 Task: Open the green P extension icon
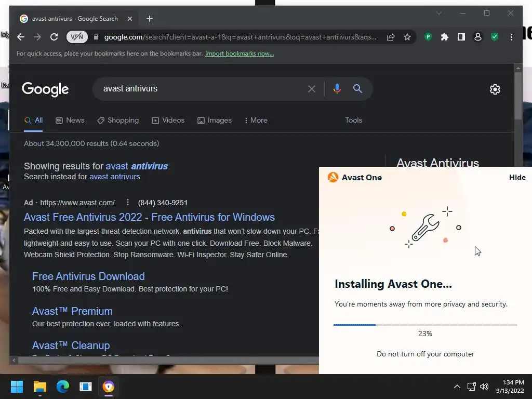click(428, 37)
